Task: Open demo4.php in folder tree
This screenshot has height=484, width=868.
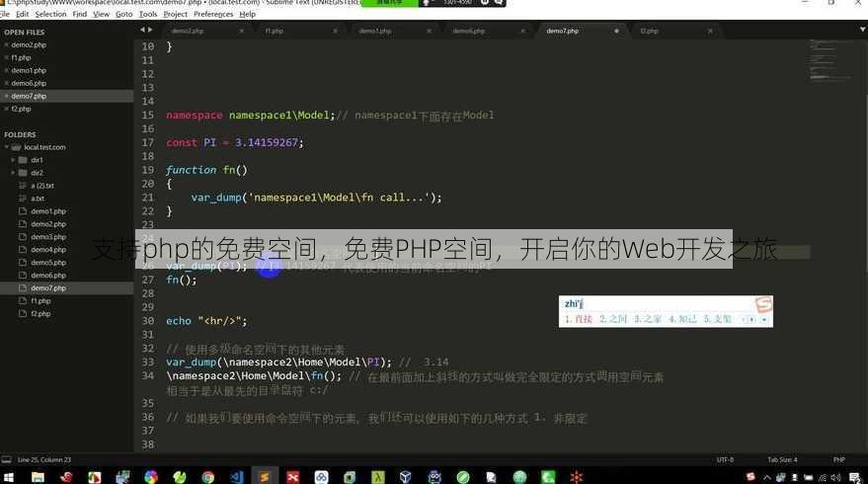Action: (x=48, y=249)
